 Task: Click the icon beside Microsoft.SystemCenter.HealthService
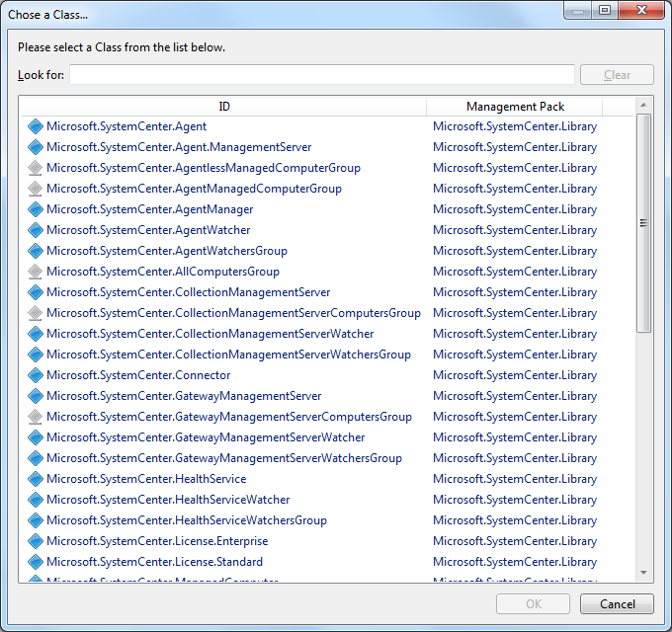(36, 479)
